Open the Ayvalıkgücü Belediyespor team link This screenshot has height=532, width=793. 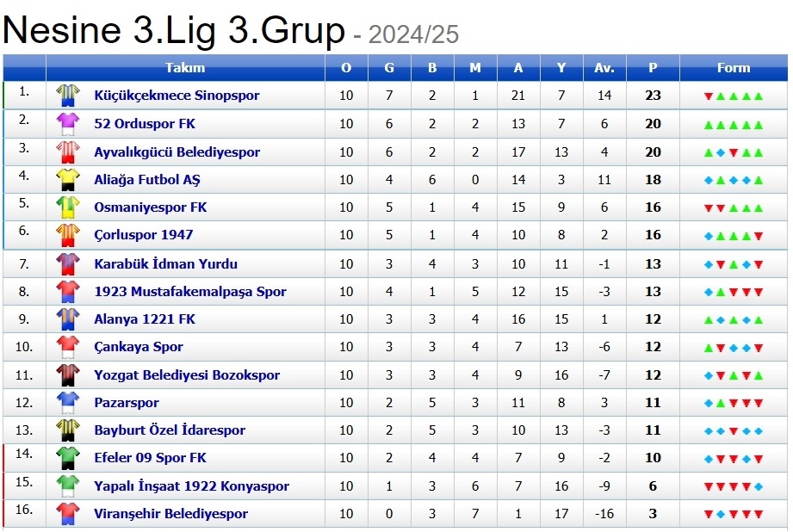[177, 152]
